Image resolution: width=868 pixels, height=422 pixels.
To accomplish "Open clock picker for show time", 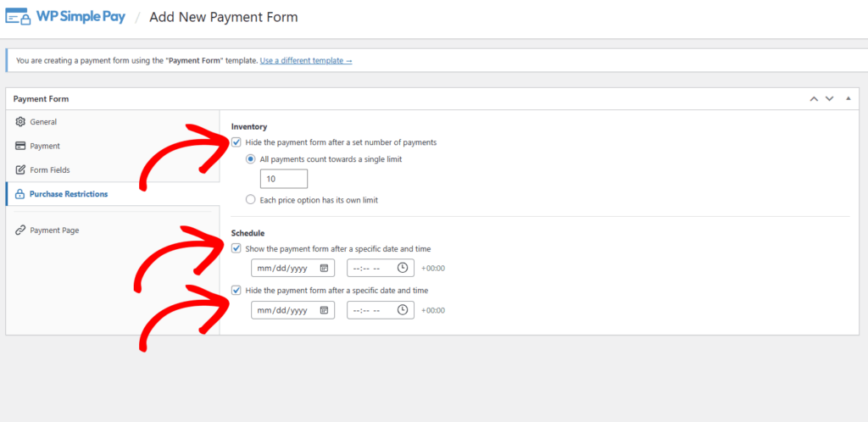I will point(403,268).
